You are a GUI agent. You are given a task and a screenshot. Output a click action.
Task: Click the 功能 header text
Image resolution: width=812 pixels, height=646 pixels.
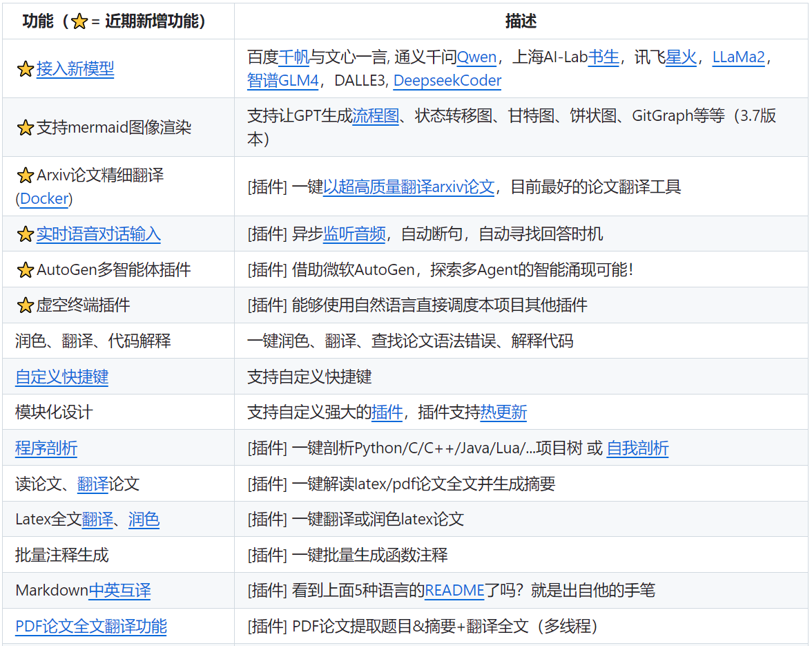click(38, 21)
